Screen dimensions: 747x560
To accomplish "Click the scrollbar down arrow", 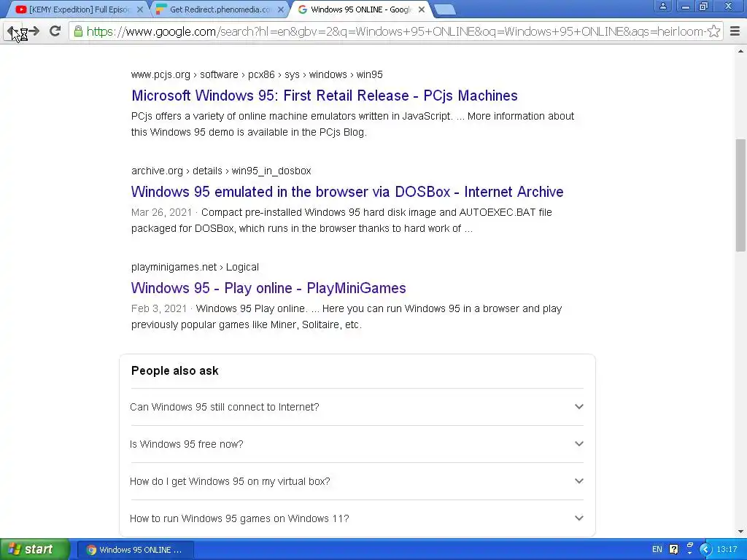I will coord(740,532).
